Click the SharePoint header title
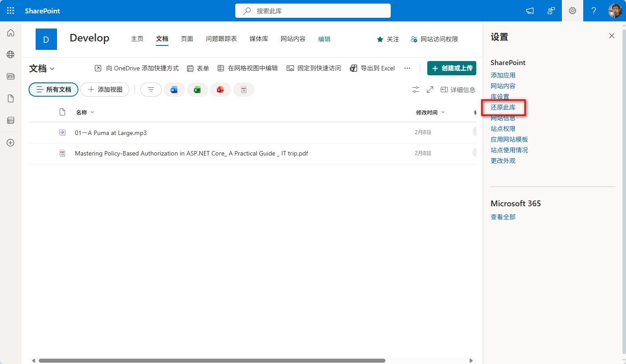 [x=43, y=11]
